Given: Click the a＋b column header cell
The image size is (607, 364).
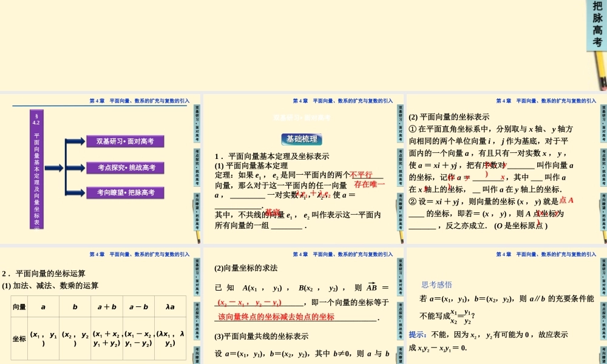Looking at the screenshot, I should [x=107, y=307].
